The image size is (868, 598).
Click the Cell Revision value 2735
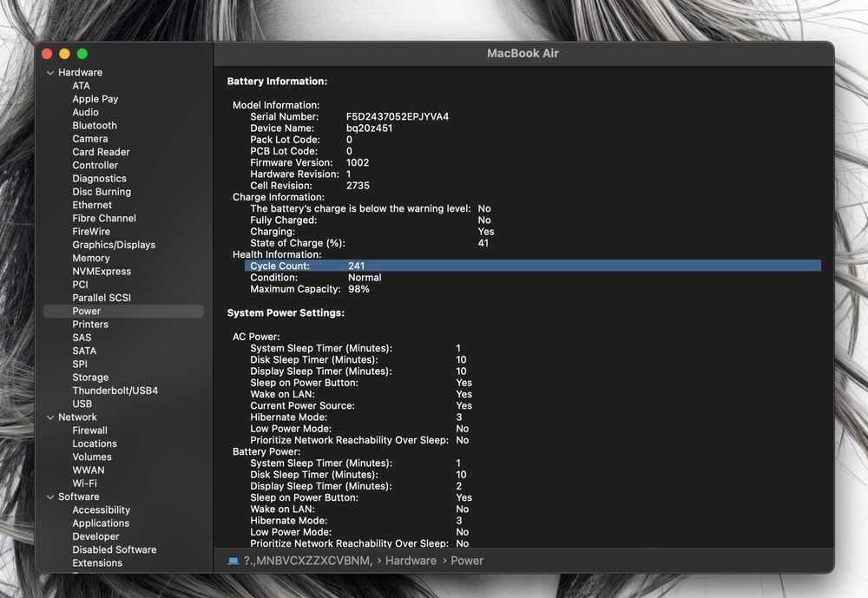(x=358, y=186)
